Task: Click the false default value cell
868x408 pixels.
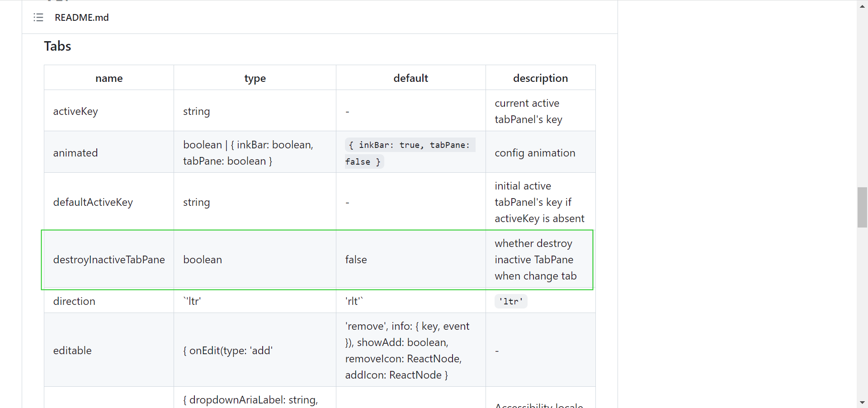Action: (356, 260)
